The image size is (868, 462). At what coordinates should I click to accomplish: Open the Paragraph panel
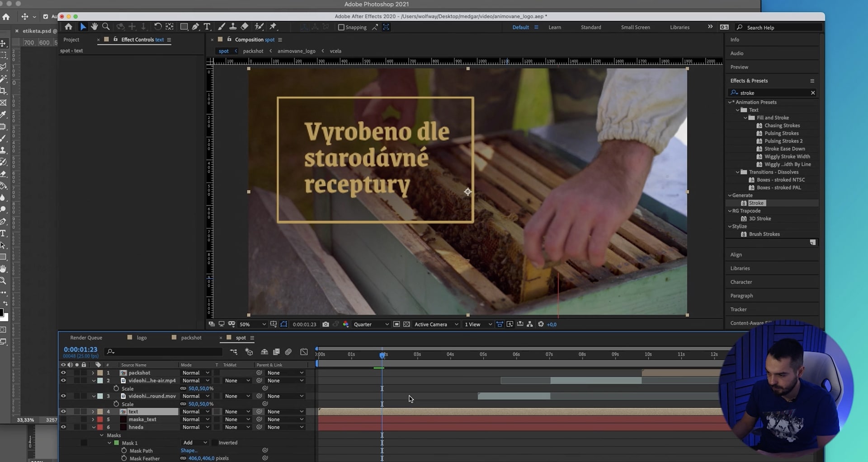(x=741, y=296)
